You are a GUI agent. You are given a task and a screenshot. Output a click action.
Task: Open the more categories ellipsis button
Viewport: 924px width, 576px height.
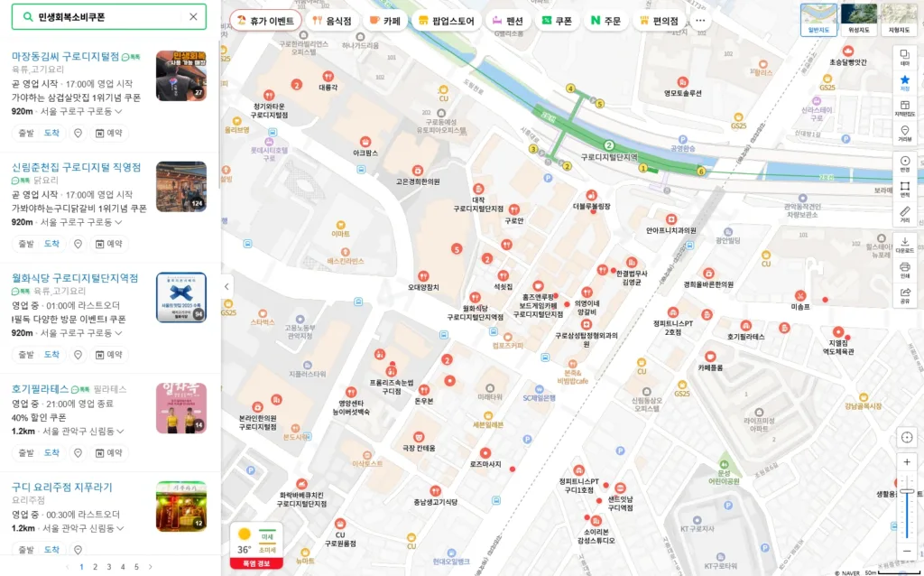click(700, 21)
